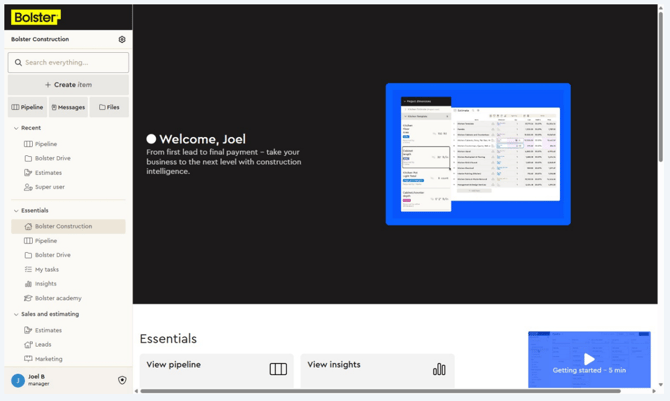
Task: Click the Create item button
Action: (68, 85)
